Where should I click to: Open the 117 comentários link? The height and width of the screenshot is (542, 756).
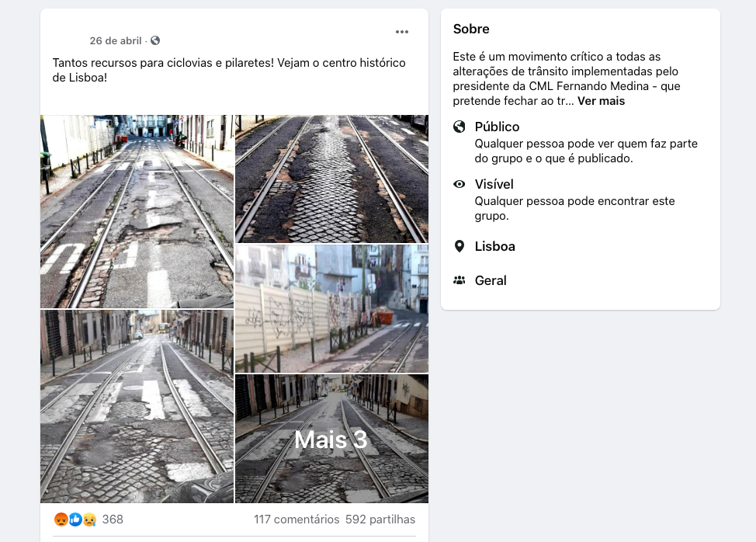(x=297, y=519)
